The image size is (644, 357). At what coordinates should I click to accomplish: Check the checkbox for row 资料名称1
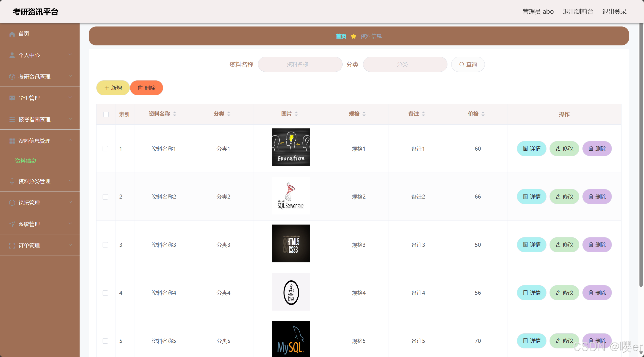105,149
